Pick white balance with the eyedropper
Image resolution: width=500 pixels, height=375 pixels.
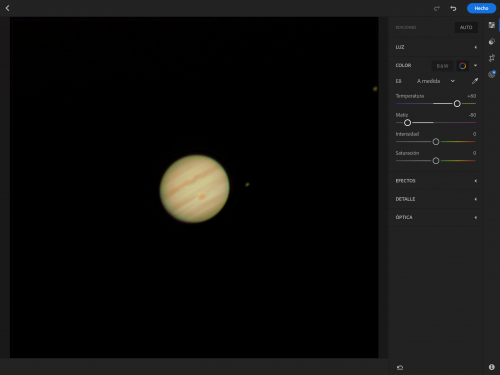click(475, 81)
